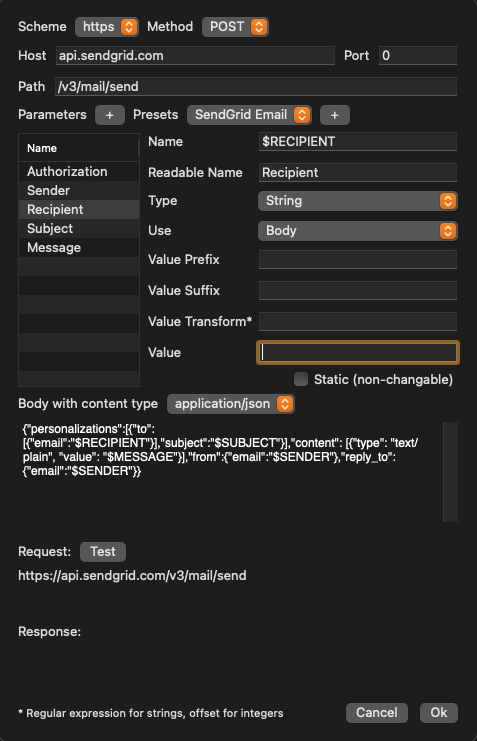Click the body text area scrollbar

450,472
